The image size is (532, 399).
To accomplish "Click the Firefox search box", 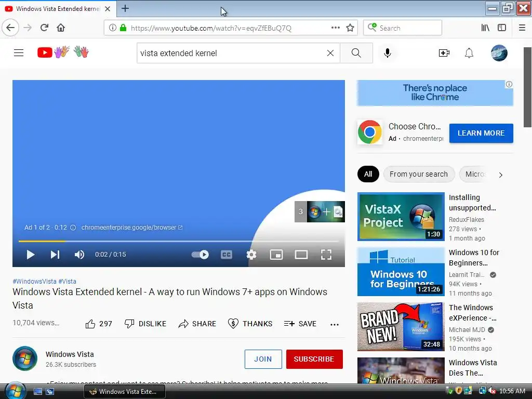I will tap(403, 28).
